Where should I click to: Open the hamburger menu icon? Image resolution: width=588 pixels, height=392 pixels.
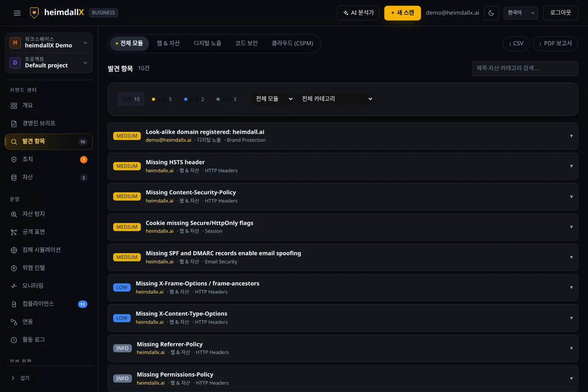pyautogui.click(x=17, y=13)
